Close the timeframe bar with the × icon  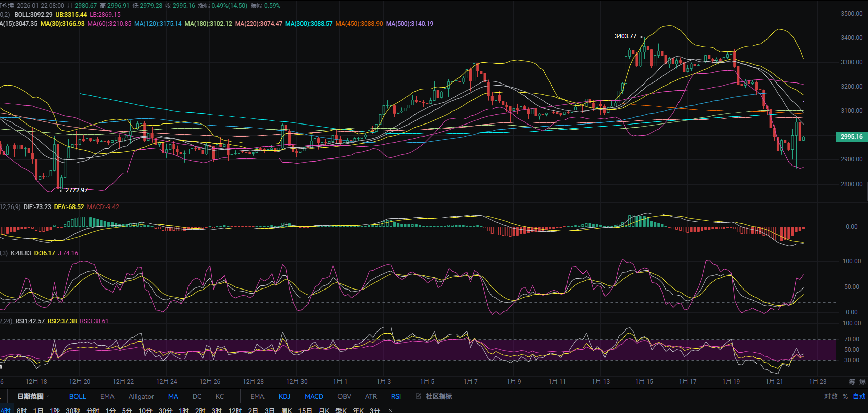pos(391,410)
